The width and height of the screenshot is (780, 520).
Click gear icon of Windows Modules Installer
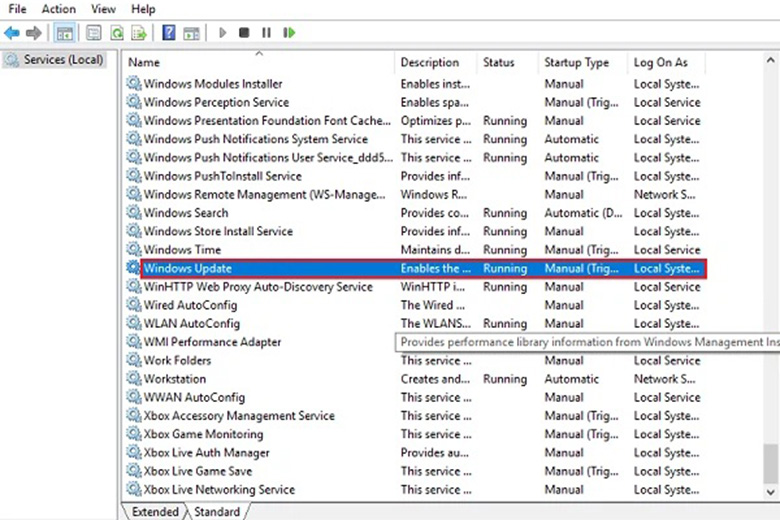coord(133,83)
